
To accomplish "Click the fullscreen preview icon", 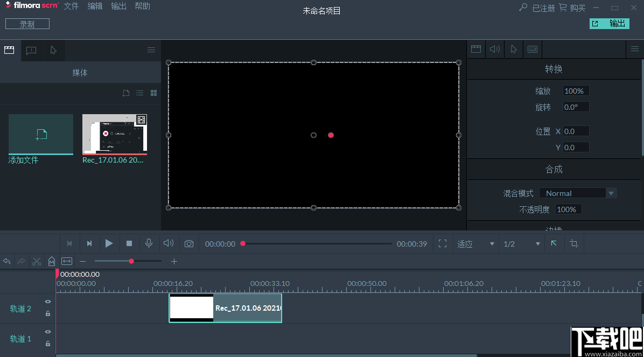I will pyautogui.click(x=443, y=243).
